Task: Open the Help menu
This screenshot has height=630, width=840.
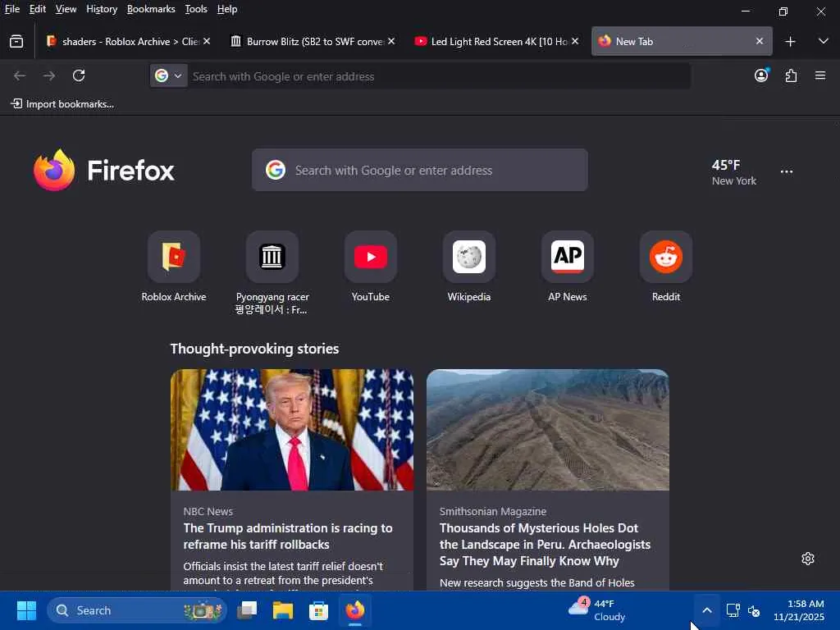Action: pos(227,9)
